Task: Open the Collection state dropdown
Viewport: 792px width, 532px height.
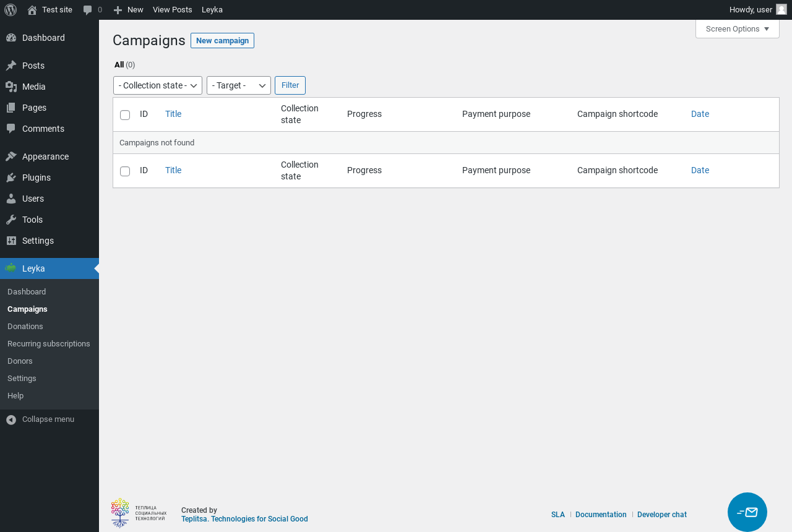Action: pyautogui.click(x=158, y=85)
